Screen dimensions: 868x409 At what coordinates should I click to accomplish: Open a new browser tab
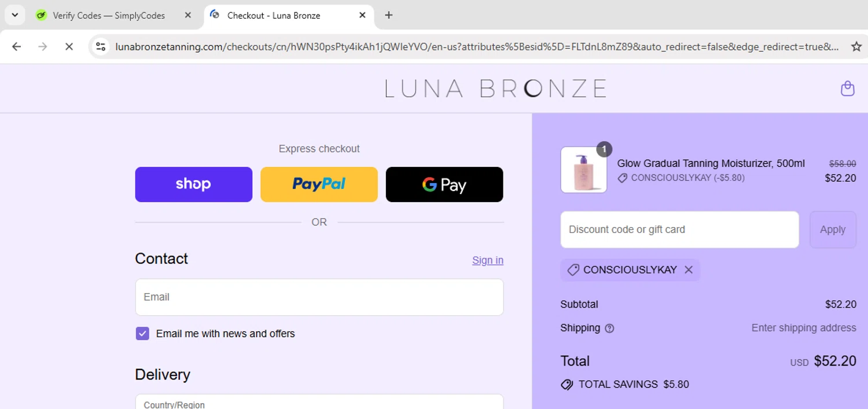(389, 15)
